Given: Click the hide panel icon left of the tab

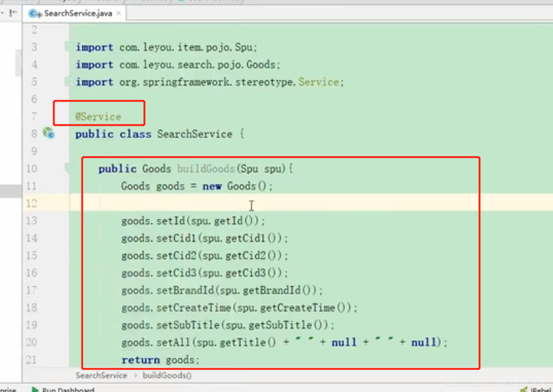Looking at the screenshot, I should (13, 13).
